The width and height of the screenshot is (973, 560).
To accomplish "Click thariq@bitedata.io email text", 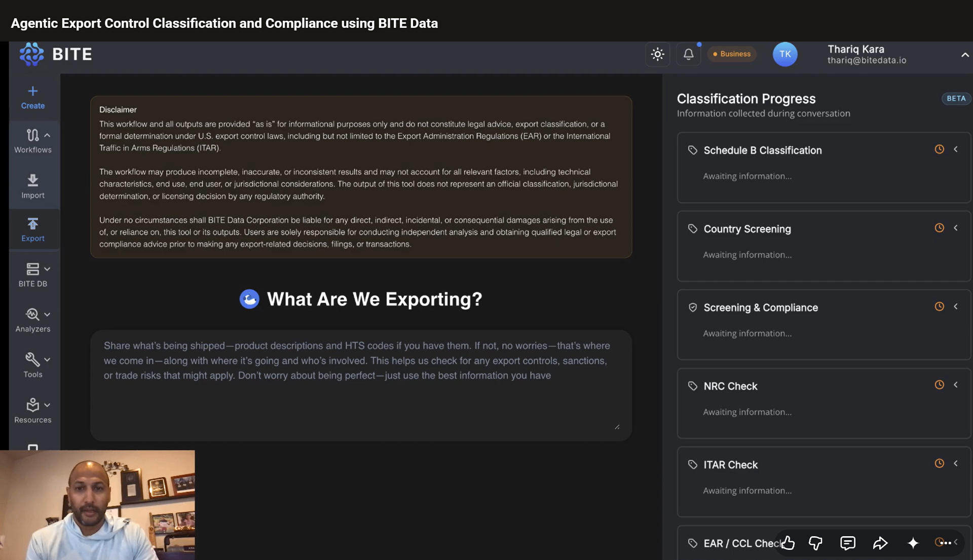I will [x=867, y=60].
